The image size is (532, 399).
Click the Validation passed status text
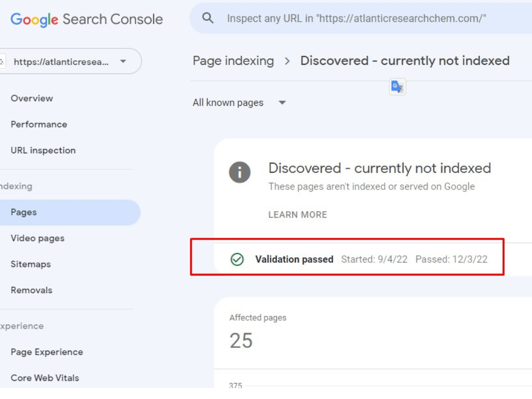click(294, 259)
